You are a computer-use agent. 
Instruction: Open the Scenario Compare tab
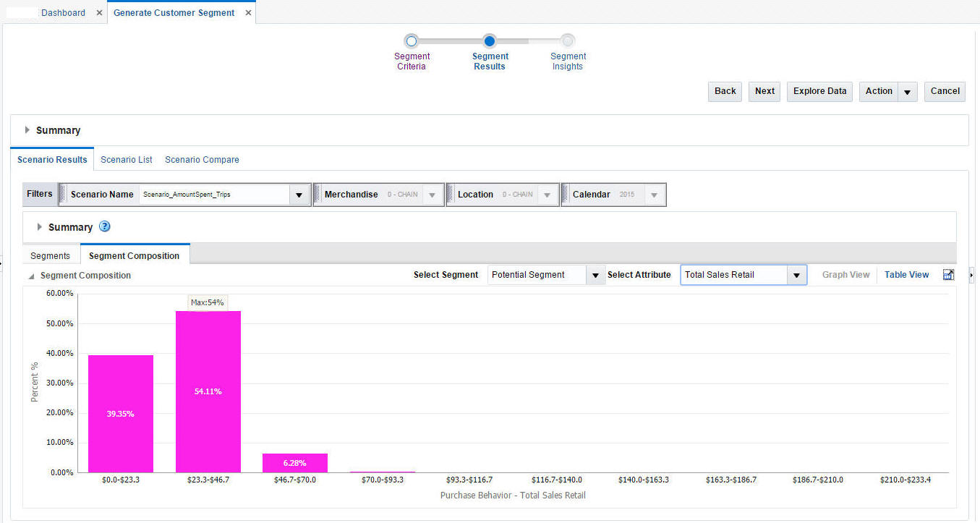coord(202,159)
